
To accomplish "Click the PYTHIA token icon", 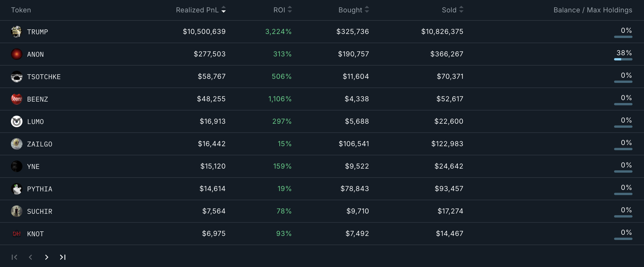I will 17,189.
